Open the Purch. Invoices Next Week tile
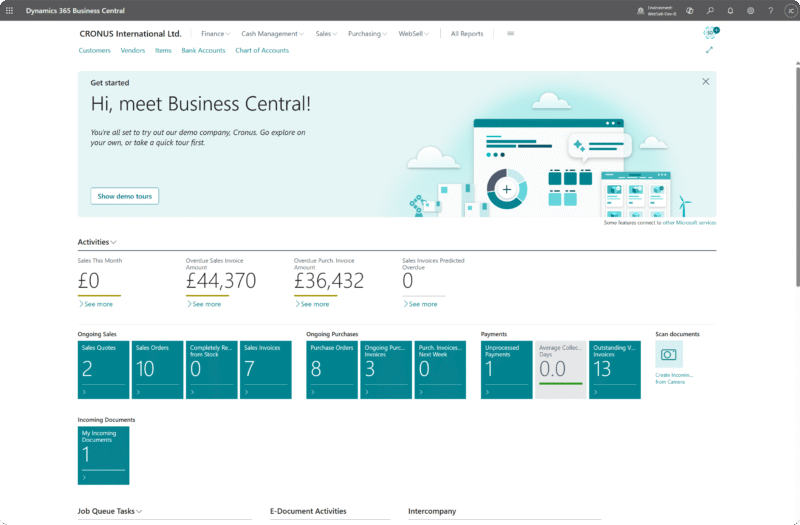The width and height of the screenshot is (800, 525). pos(440,370)
